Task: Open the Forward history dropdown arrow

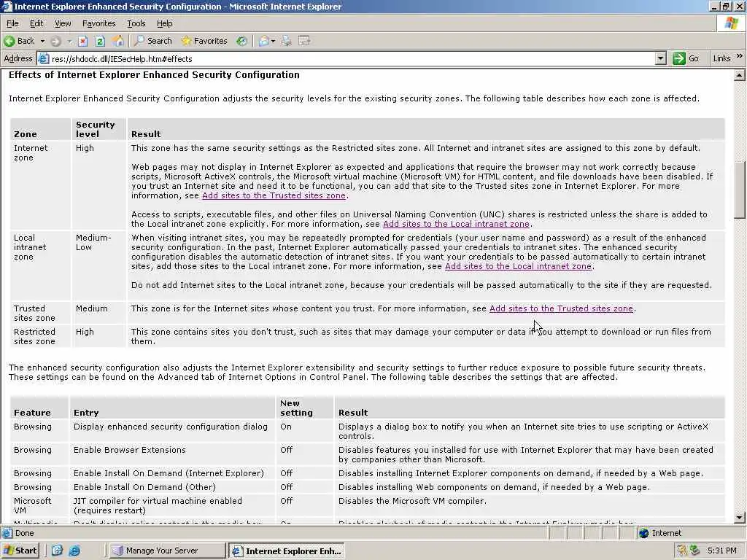Action: (69, 41)
